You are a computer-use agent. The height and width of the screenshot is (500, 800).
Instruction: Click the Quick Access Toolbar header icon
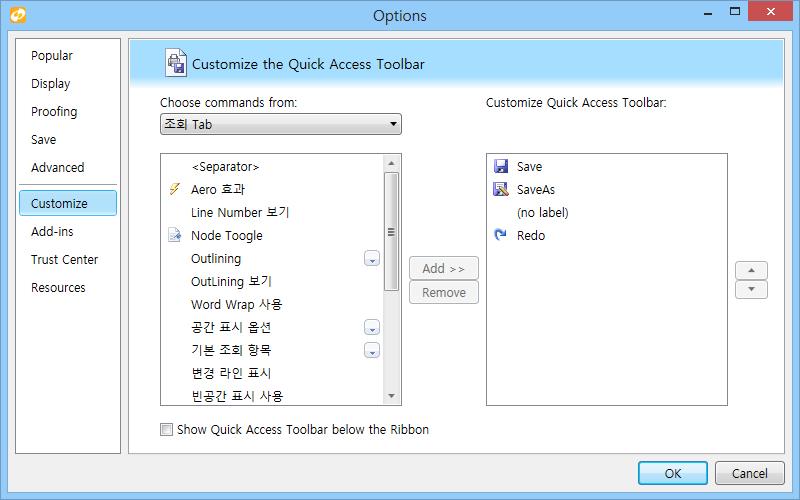click(x=176, y=63)
